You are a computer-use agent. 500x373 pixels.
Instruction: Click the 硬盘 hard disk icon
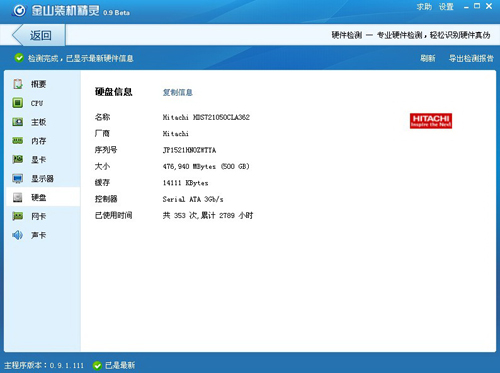point(18,197)
